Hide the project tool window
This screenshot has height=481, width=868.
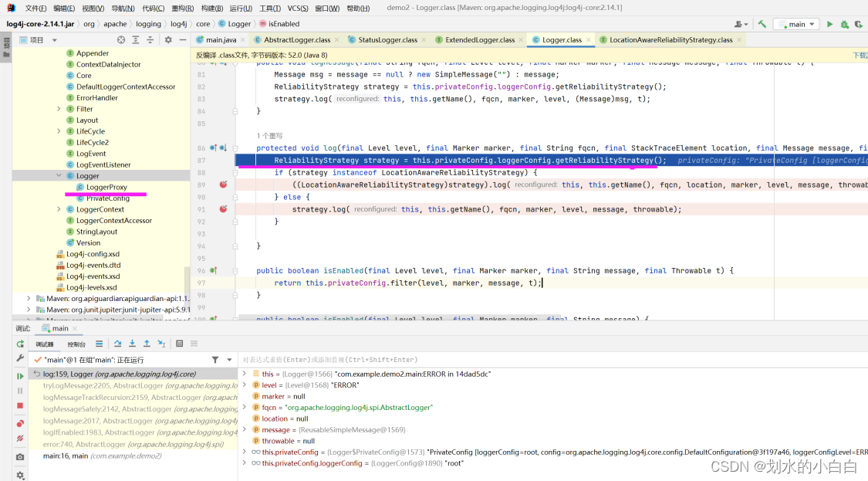183,40
